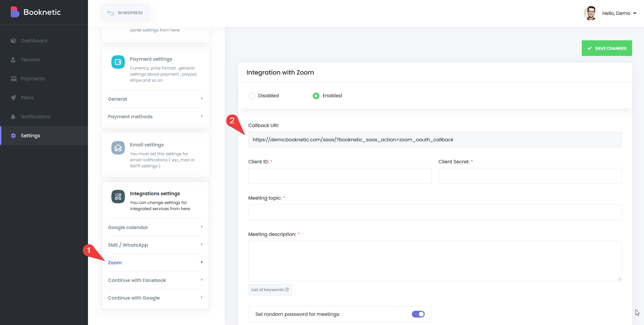The image size is (644, 325).
Task: Click the Payments card icon
Action: [x=14, y=79]
